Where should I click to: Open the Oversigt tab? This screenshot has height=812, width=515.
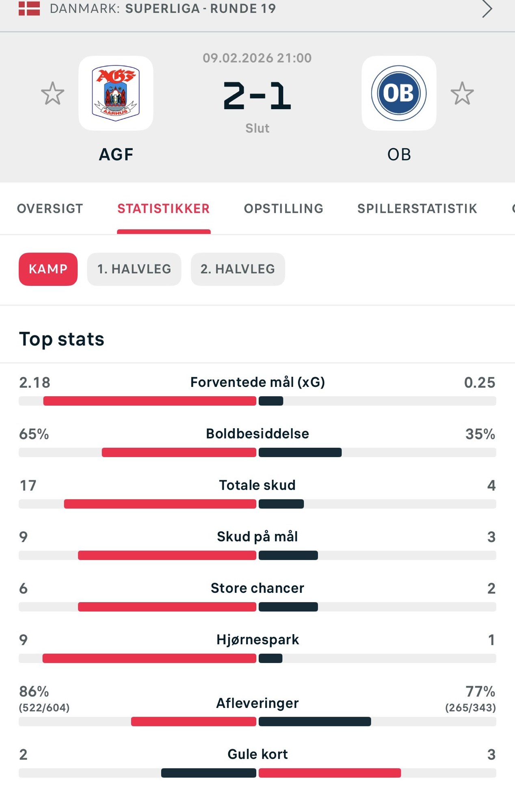click(50, 209)
